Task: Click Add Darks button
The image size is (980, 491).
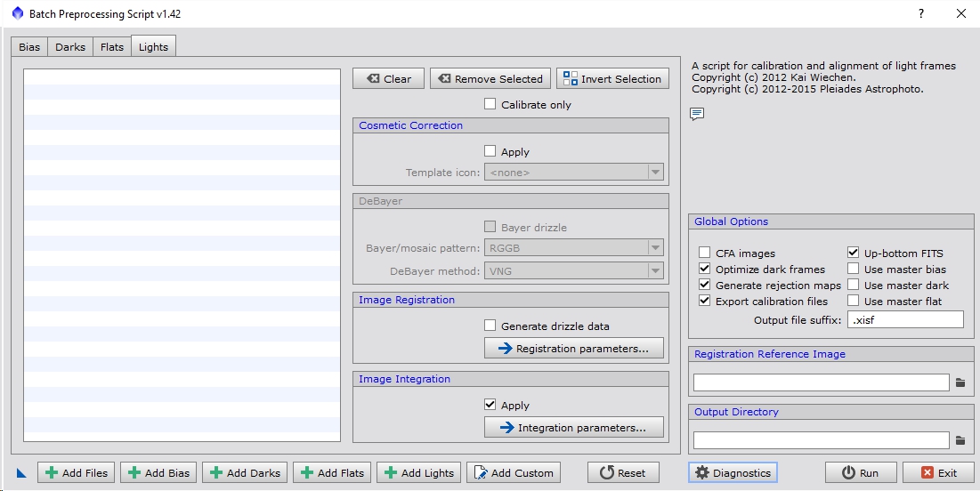Action: point(245,473)
